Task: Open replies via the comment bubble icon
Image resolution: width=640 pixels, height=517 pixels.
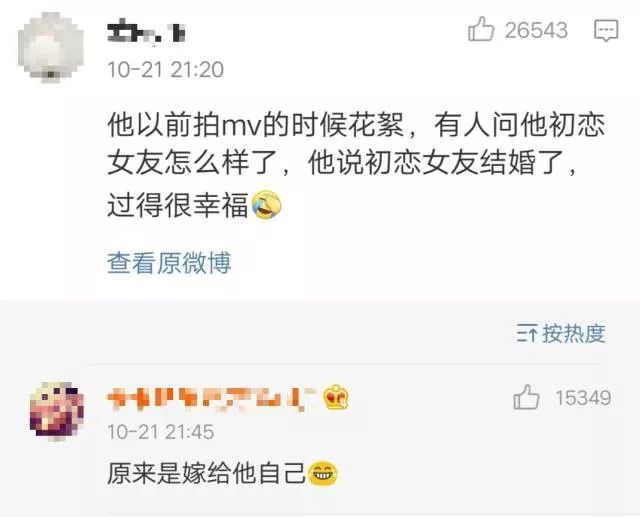Action: (606, 30)
